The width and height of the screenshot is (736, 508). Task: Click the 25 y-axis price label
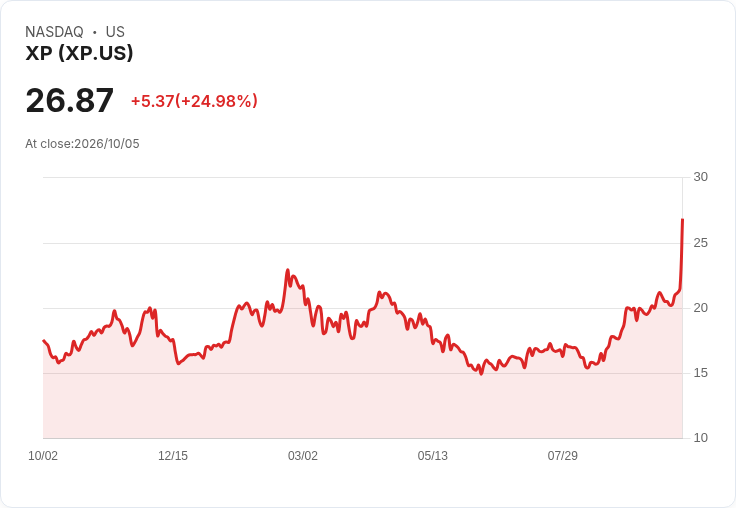[x=700, y=243]
